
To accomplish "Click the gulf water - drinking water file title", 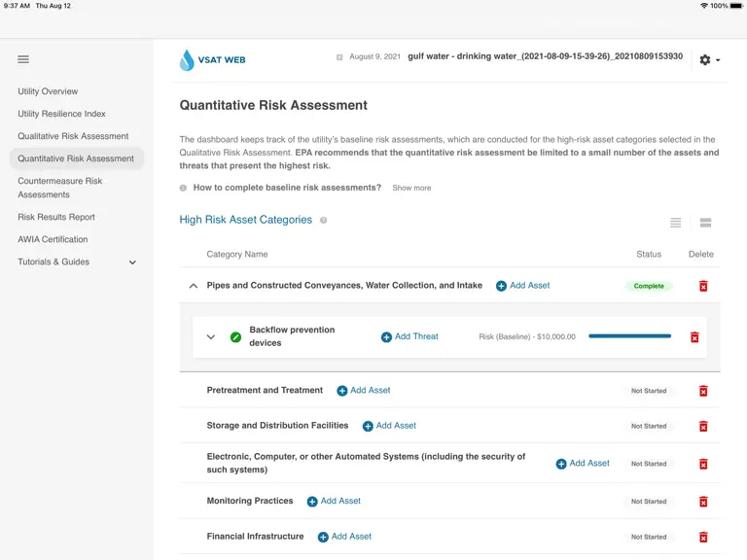I will [545, 56].
